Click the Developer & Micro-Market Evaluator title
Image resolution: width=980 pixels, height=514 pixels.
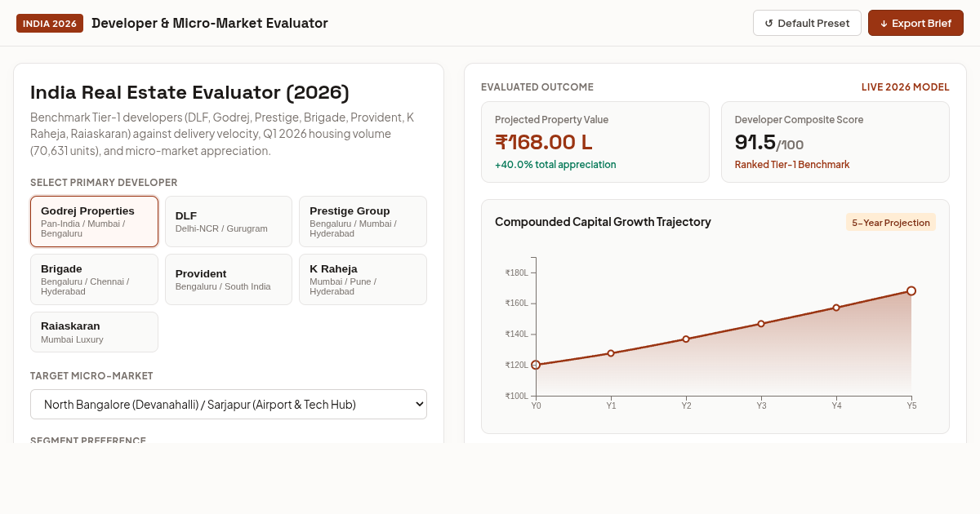pyautogui.click(x=210, y=23)
